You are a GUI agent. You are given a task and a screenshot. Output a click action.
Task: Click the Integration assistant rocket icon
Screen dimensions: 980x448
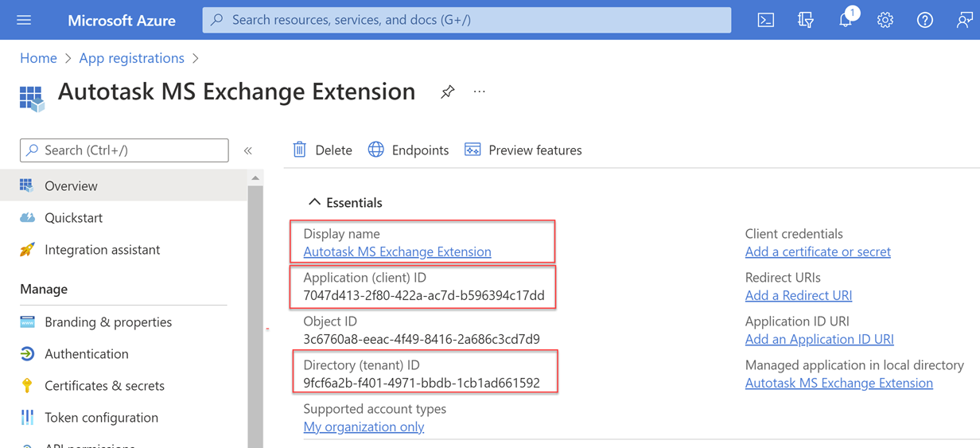(27, 249)
